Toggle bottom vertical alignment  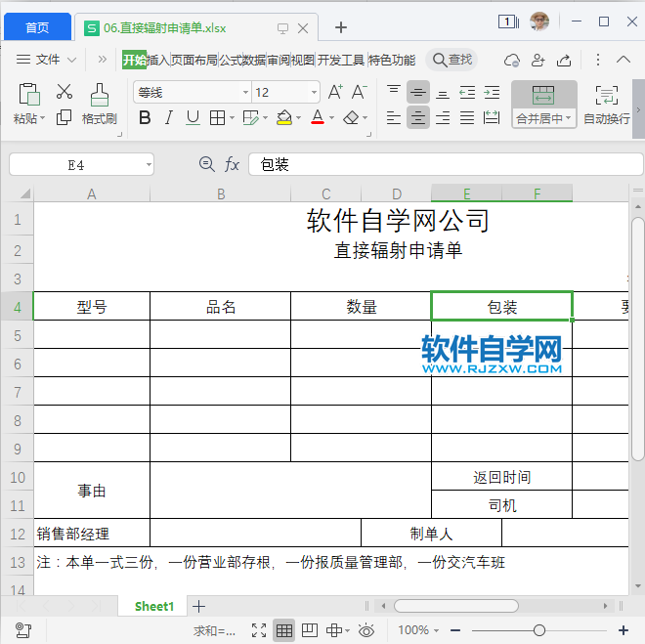443,94
